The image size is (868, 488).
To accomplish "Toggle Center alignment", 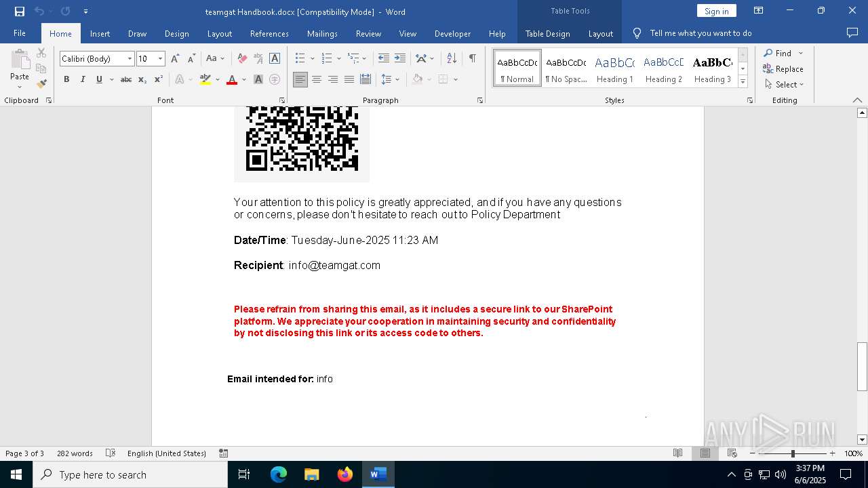I will click(317, 79).
